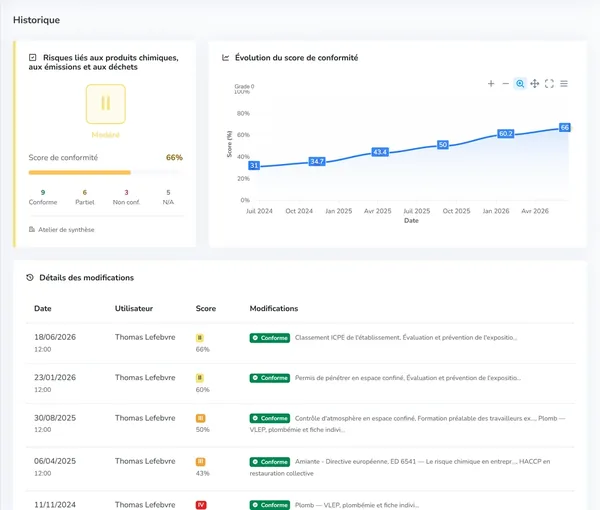Click the chart zoom-out minus icon

click(x=505, y=83)
